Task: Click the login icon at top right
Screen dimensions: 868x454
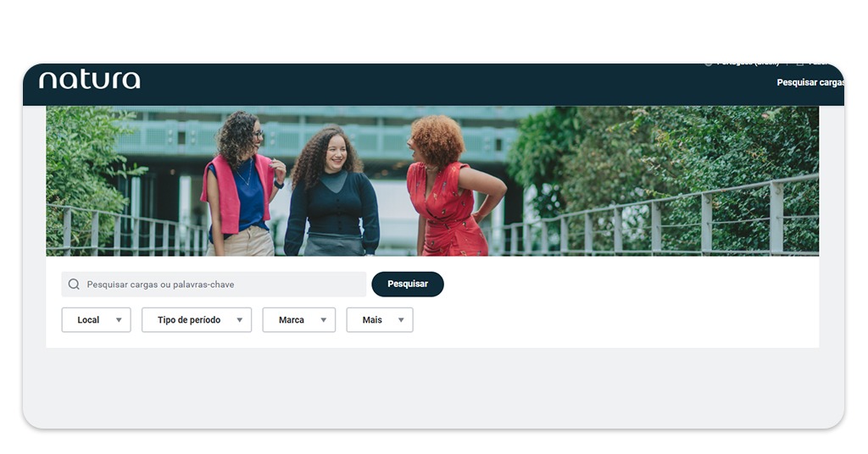Action: [x=799, y=64]
